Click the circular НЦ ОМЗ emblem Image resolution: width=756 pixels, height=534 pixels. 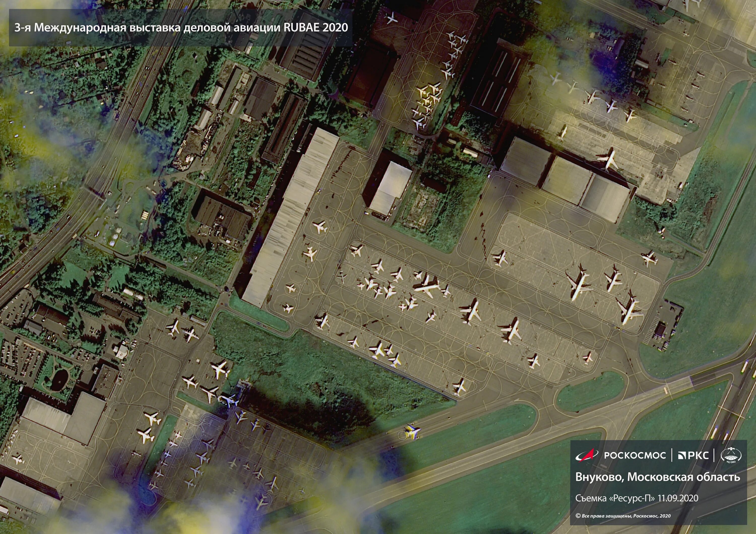point(731,455)
